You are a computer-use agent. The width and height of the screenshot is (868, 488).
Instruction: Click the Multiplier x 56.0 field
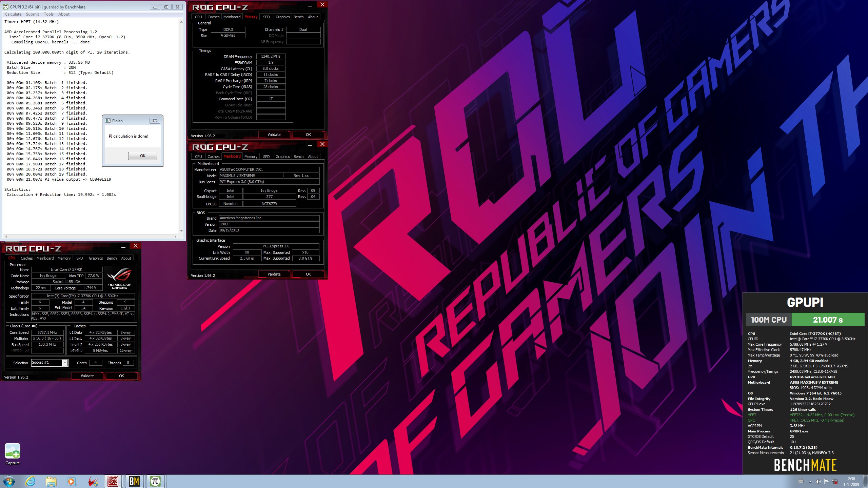click(47, 339)
